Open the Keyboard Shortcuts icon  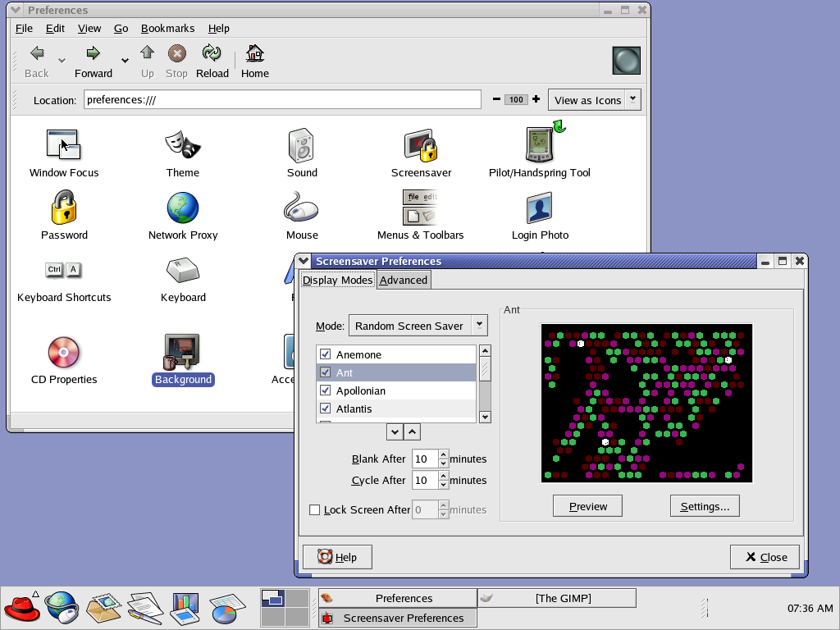(64, 269)
